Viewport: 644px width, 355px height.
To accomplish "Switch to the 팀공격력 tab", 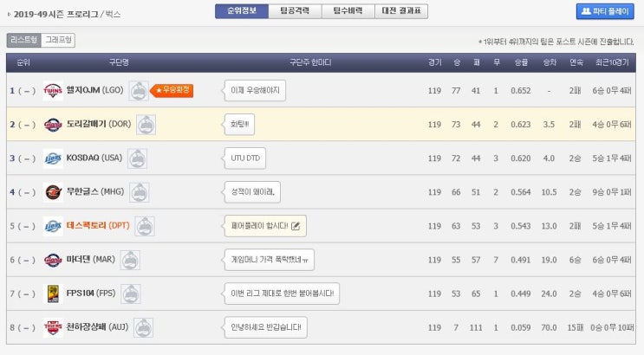I will click(x=295, y=11).
